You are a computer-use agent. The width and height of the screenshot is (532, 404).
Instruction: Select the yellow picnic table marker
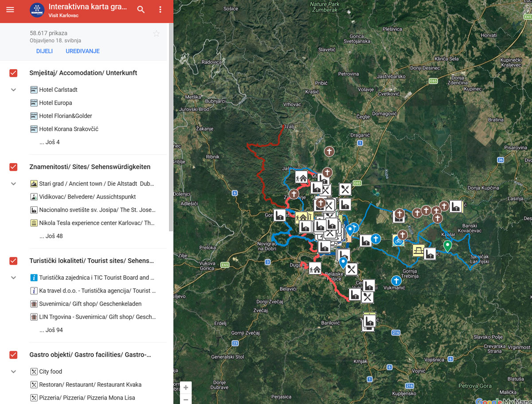pos(419,251)
